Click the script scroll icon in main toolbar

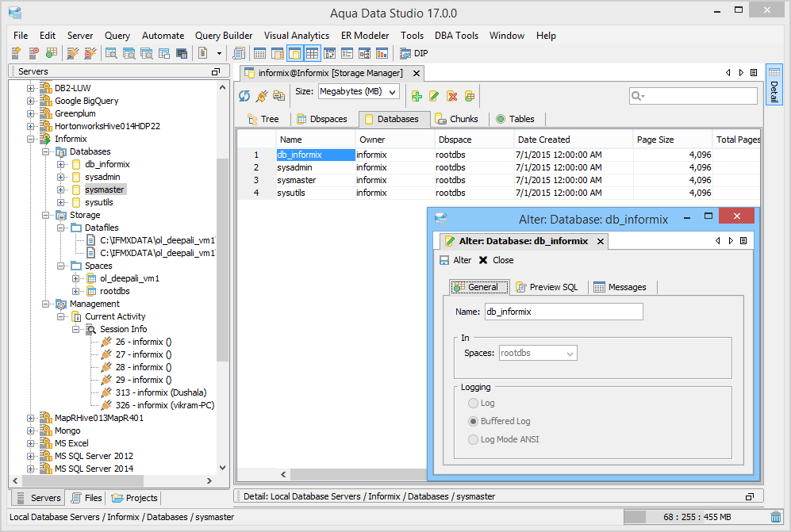[x=239, y=53]
